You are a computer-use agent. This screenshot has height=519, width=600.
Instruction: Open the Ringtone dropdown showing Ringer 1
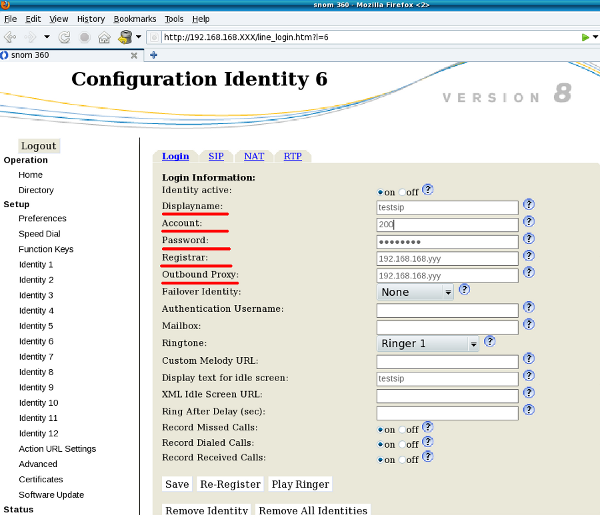pyautogui.click(x=428, y=343)
